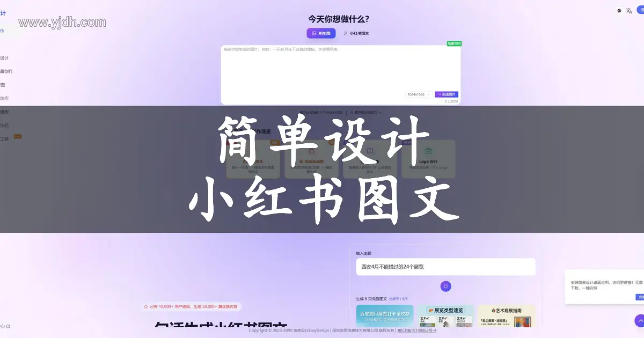Image resolution: width=644 pixels, height=338 pixels.
Task: Select the AI生图 tab
Action: [x=321, y=33]
